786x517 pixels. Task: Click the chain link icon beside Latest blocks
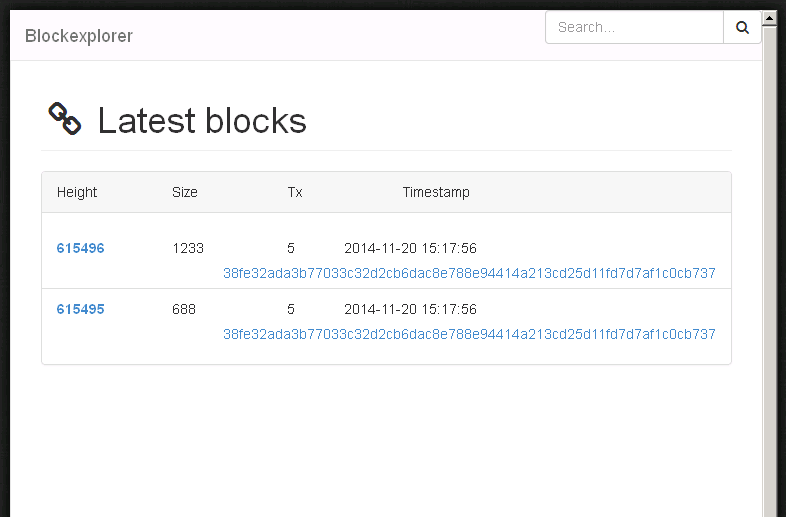pyautogui.click(x=65, y=119)
